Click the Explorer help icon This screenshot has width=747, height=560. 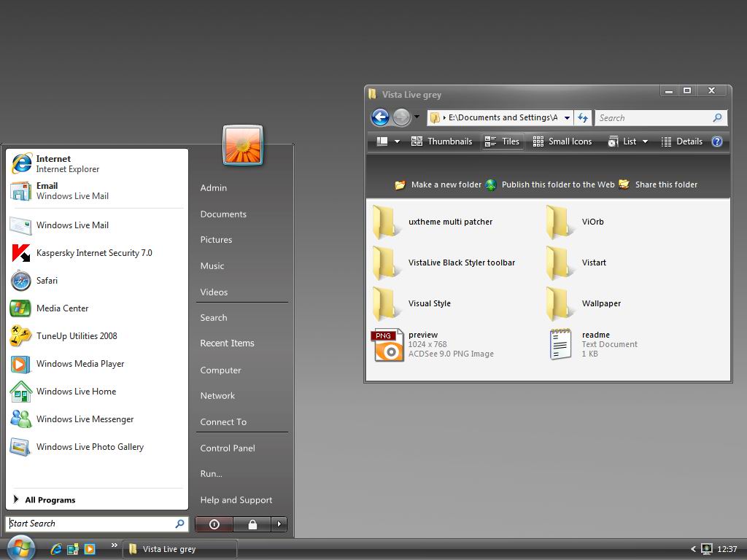click(717, 141)
